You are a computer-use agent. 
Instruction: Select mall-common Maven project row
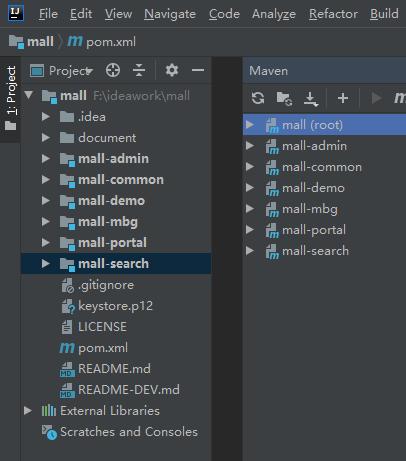tap(324, 167)
